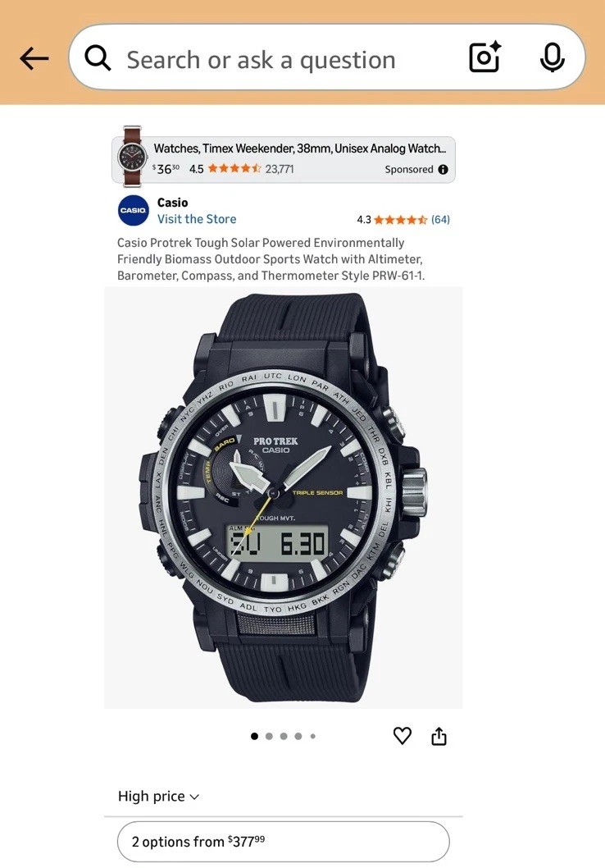Tap the share icon
This screenshot has height=868, width=605.
(x=439, y=736)
